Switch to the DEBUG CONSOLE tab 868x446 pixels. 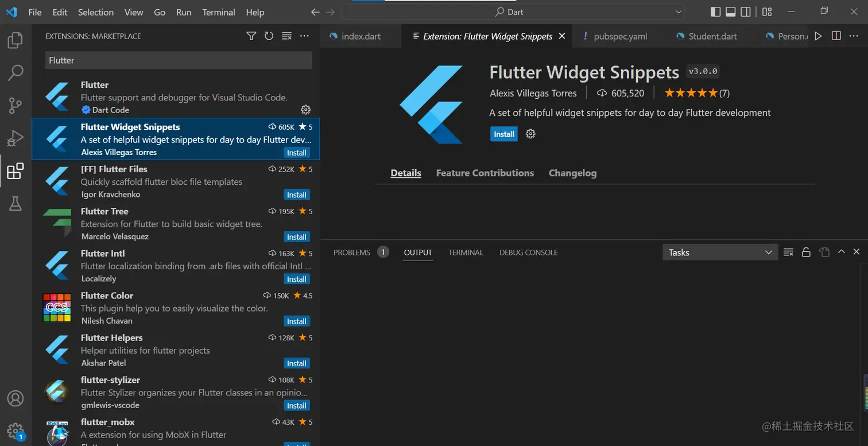pos(528,252)
